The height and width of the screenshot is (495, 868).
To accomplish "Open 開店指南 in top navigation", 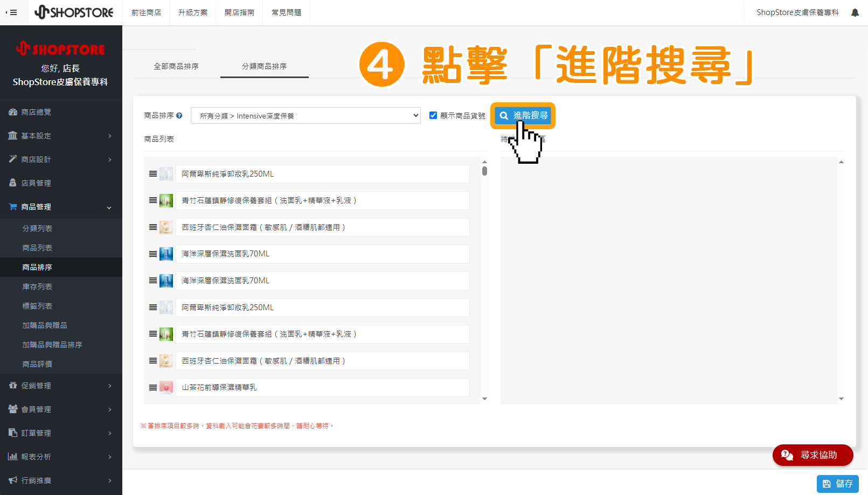I will (239, 12).
